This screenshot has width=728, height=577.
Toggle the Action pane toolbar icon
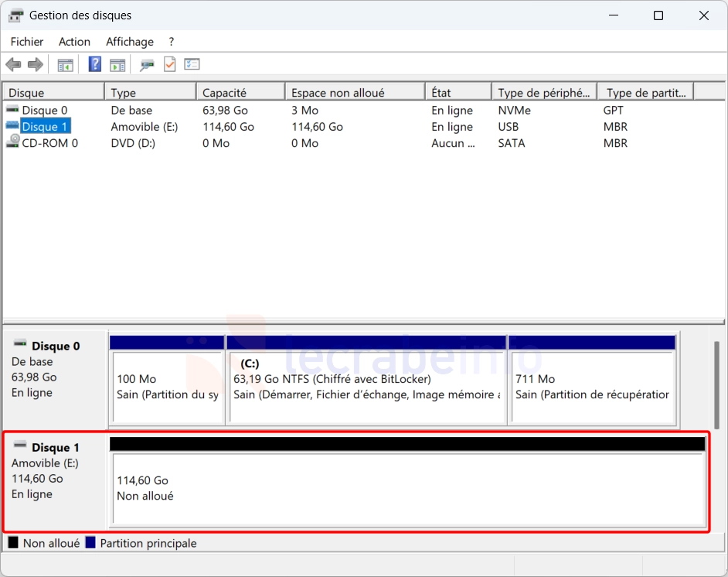click(117, 65)
